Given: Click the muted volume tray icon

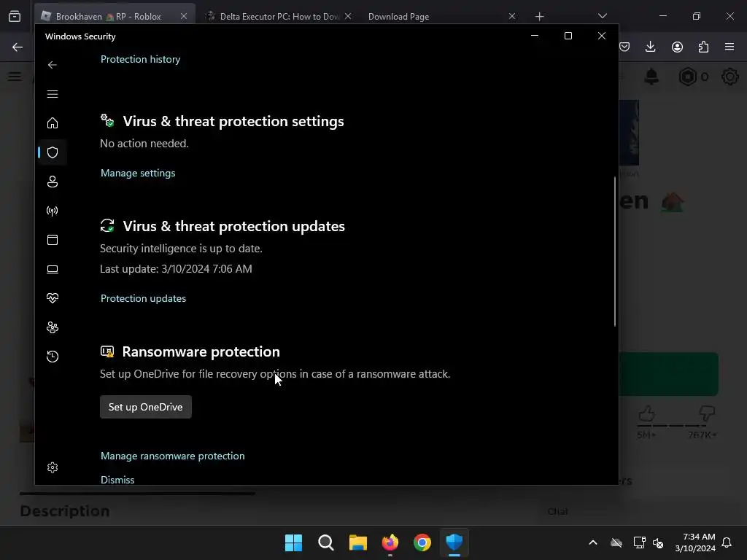Looking at the screenshot, I should (x=658, y=542).
